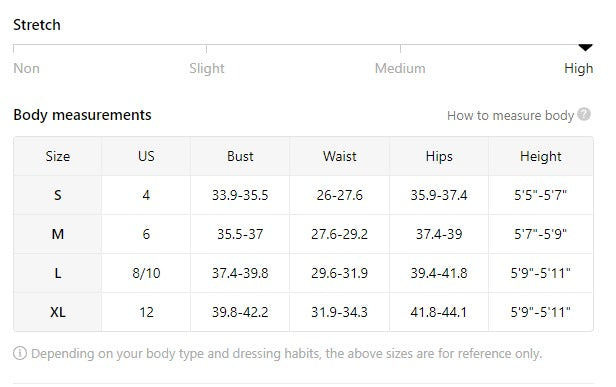Viewport: 616px width, 387px height.
Task: Click the info icon beside disclaimer
Action: pyautogui.click(x=20, y=353)
